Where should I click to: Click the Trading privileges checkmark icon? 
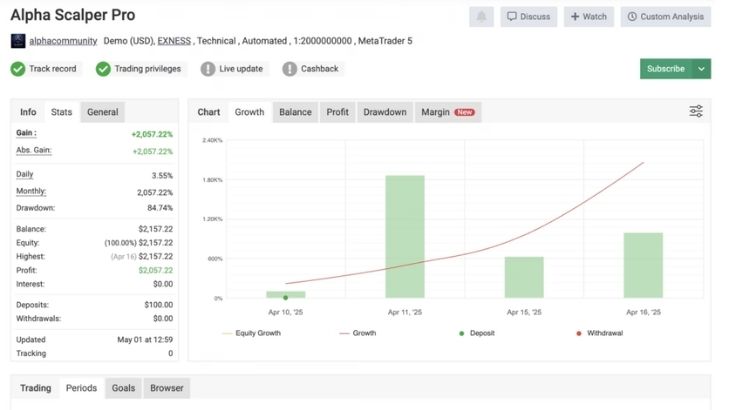coord(103,69)
